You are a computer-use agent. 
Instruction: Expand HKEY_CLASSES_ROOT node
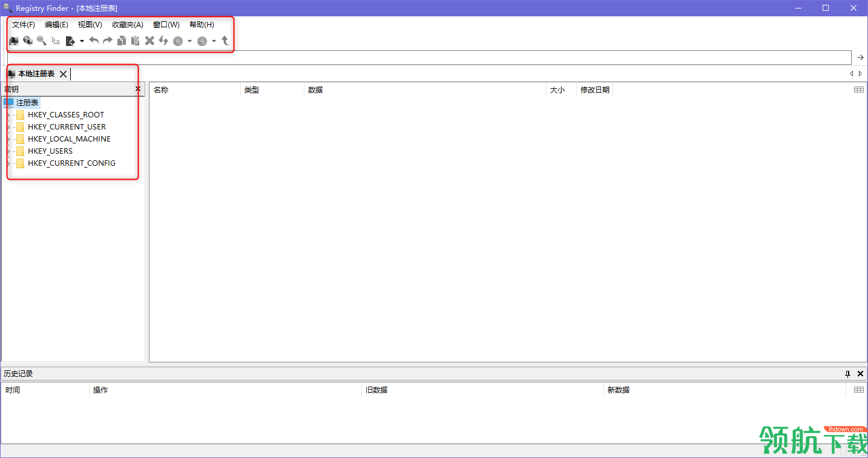(8, 115)
